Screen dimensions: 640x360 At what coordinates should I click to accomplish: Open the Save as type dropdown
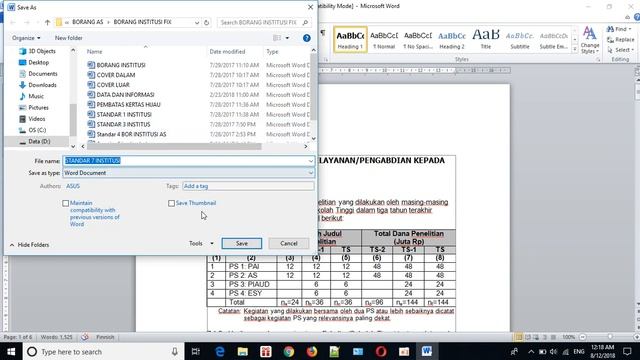pos(311,173)
